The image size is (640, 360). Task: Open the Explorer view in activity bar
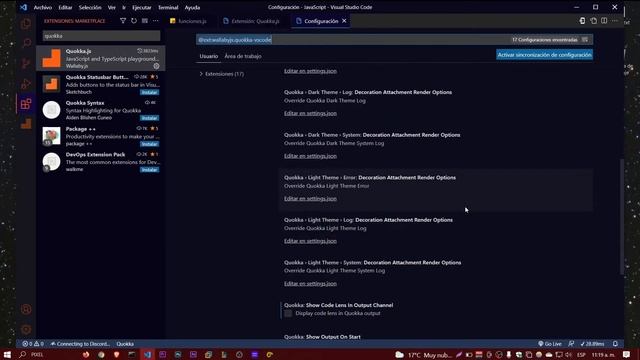[x=26, y=24]
